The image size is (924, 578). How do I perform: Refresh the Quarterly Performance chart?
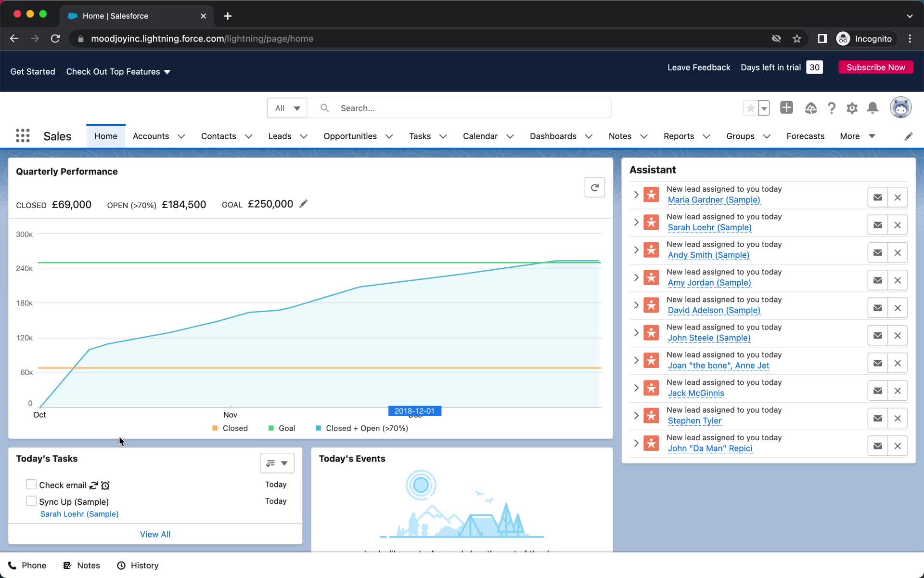click(594, 187)
